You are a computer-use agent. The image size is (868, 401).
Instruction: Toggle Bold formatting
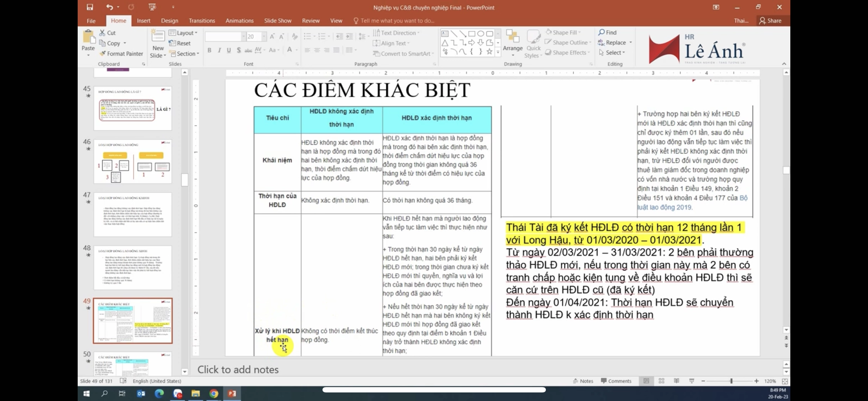tap(210, 50)
